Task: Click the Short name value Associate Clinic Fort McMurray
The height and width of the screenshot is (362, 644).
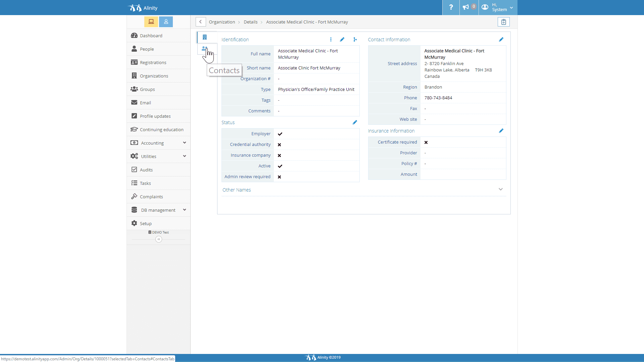Action: 309,68
